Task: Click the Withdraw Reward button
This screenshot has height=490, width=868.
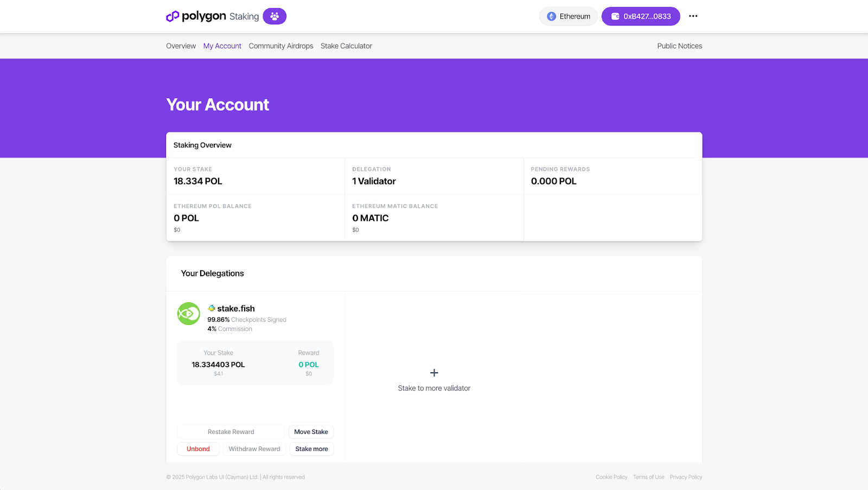Action: (254, 449)
